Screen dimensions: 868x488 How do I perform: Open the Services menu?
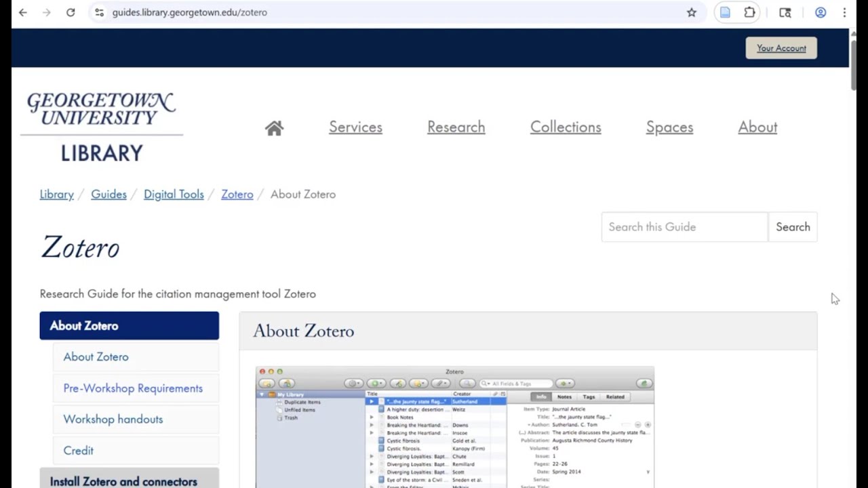pos(355,127)
